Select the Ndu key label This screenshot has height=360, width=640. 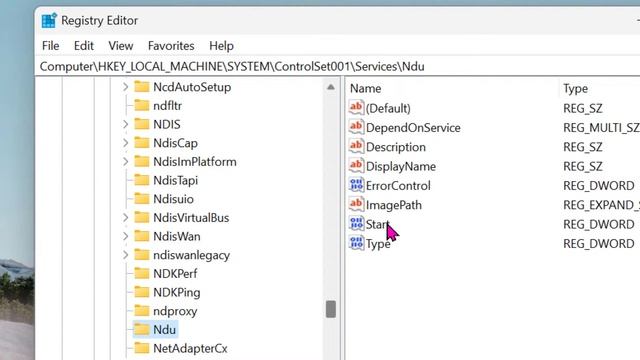tap(164, 330)
